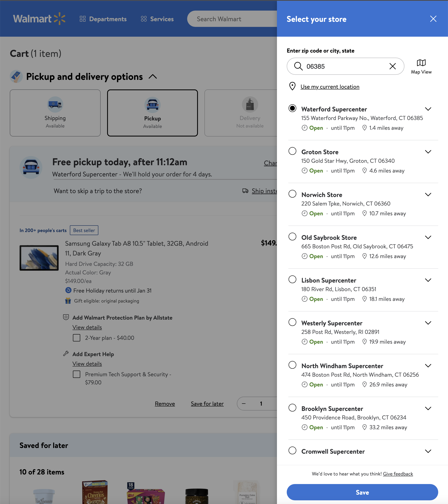
Task: Collapse the Pickup and delivery options section
Action: 153,77
